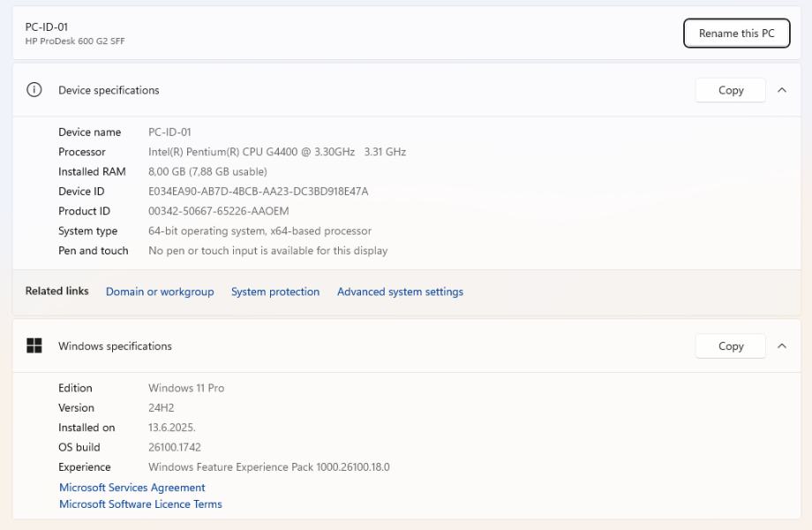Select the Windows Feature Experience Pack value
The width and height of the screenshot is (812, 530).
click(269, 466)
